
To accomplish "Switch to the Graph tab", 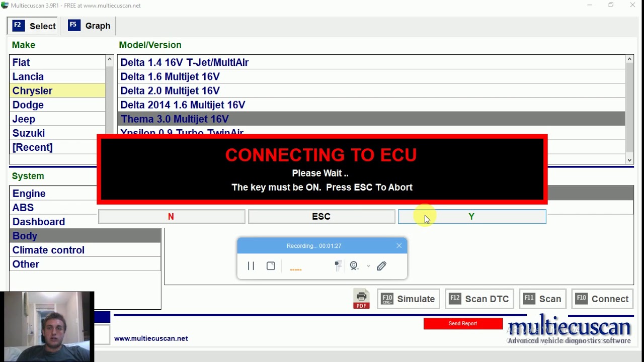I will tap(89, 26).
